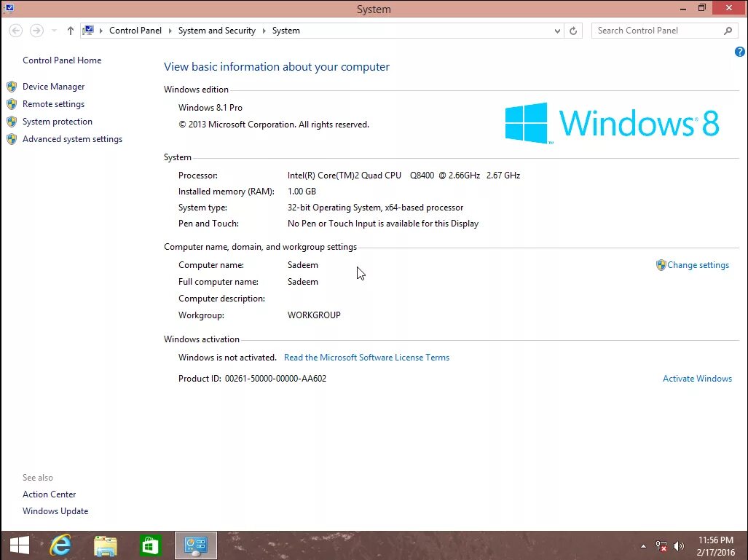748x560 pixels.
Task: Open File Explorer from the taskbar
Action: click(106, 545)
